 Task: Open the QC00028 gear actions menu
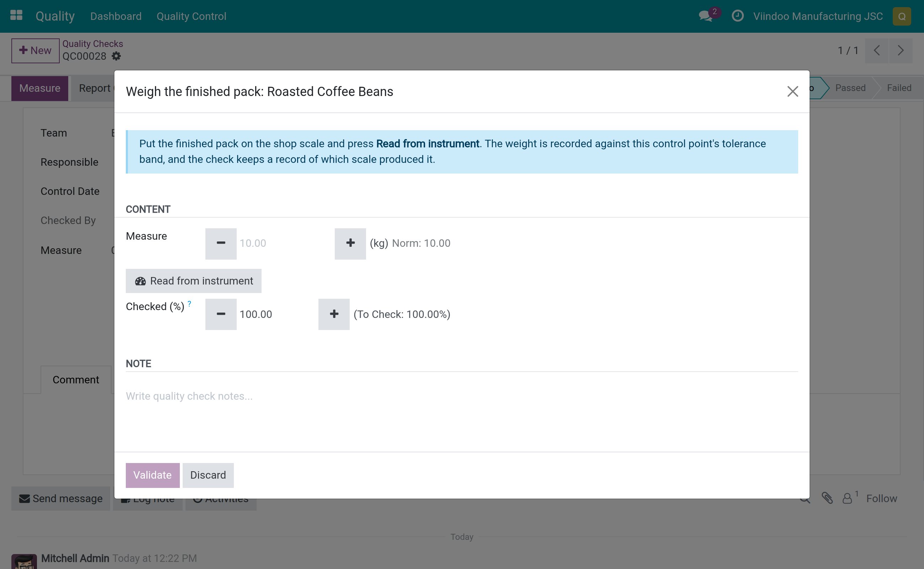pyautogui.click(x=117, y=56)
